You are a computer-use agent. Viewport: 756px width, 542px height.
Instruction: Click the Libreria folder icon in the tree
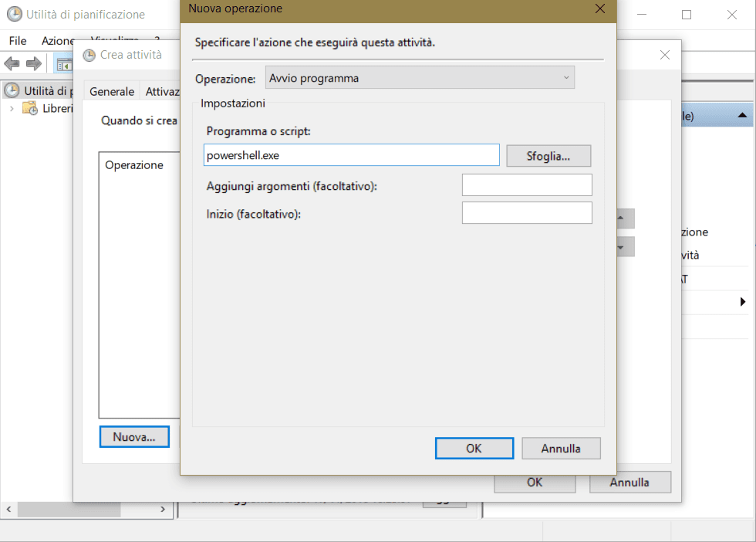pyautogui.click(x=30, y=109)
